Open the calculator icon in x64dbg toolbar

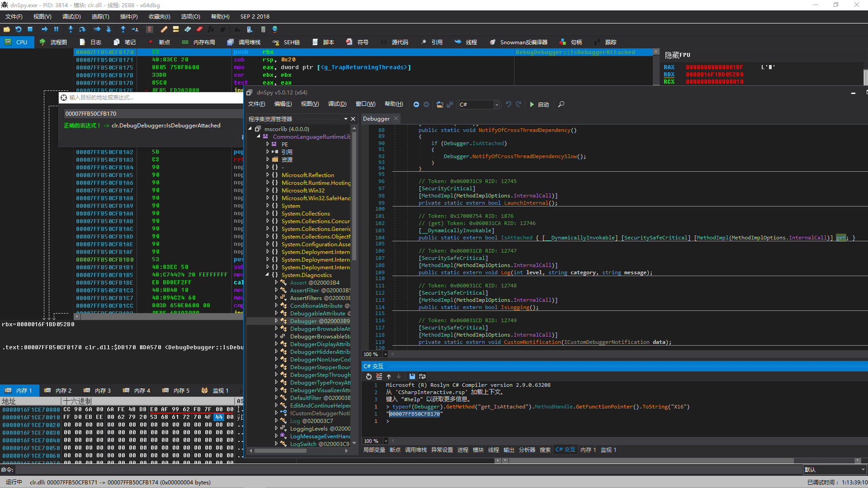263,29
